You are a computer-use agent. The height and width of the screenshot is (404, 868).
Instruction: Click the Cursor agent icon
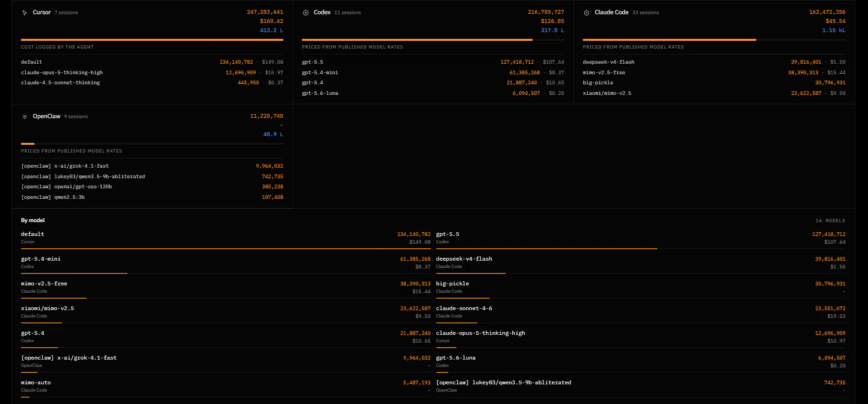pyautogui.click(x=25, y=13)
